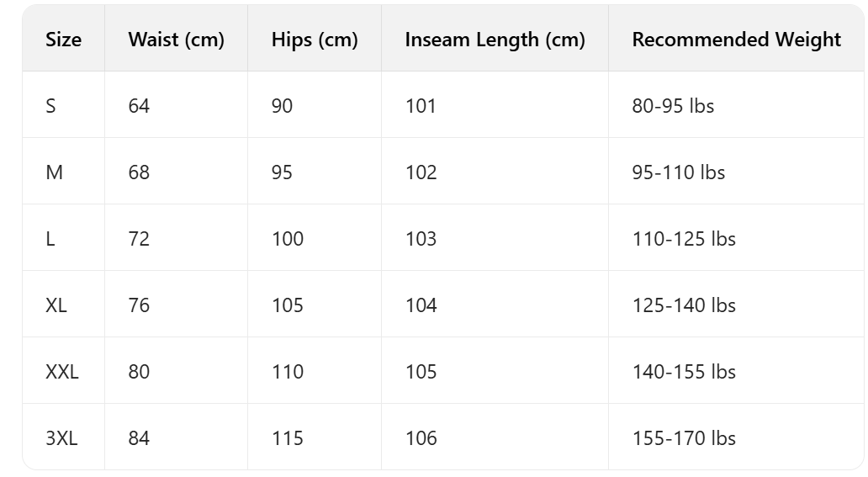
Task: Select the Hips (cm) header cell
Action: pyautogui.click(x=315, y=40)
